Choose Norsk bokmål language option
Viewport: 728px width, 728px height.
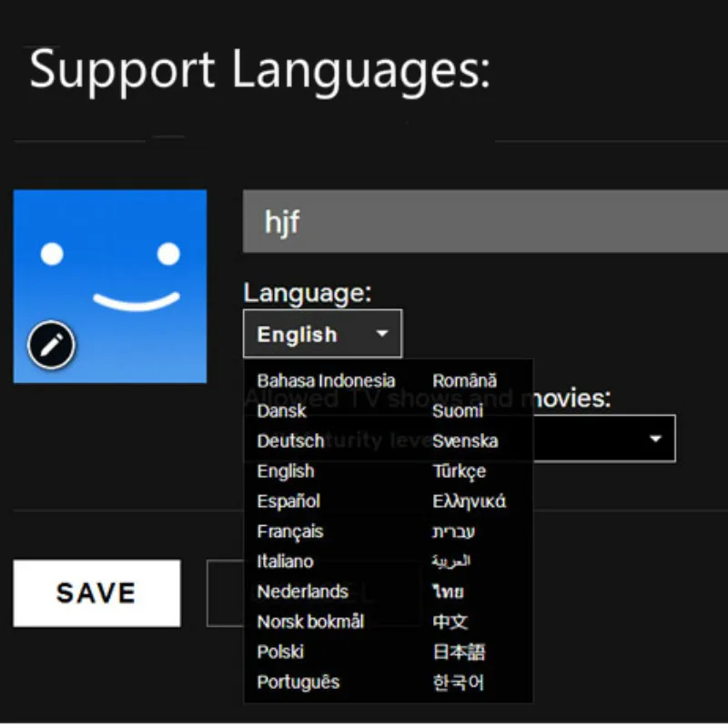[x=310, y=622]
